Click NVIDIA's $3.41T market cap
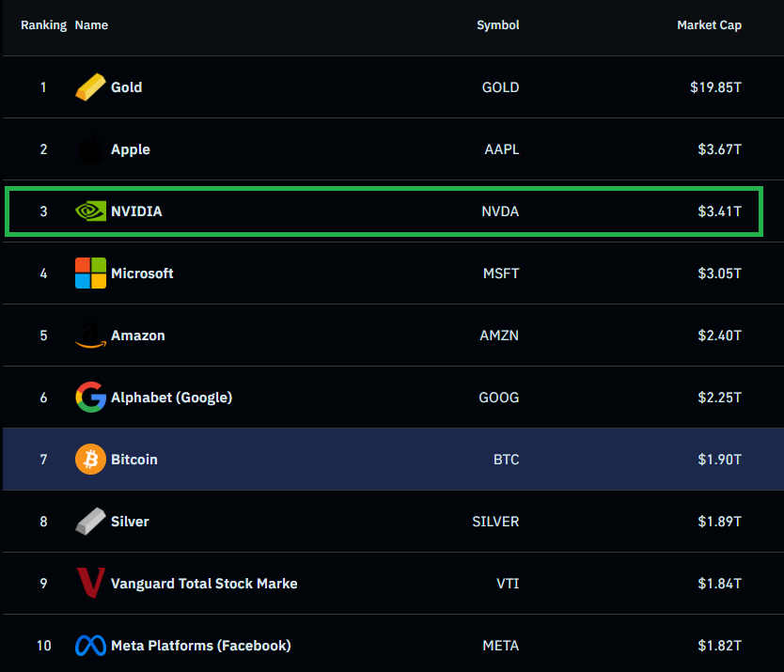Viewport: 784px width, 672px height. [x=718, y=211]
